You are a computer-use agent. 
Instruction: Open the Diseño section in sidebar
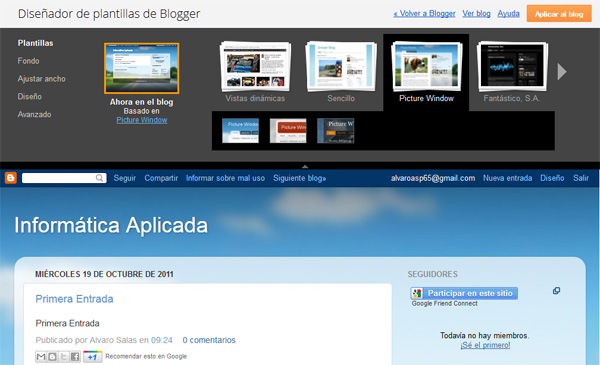pos(29,96)
